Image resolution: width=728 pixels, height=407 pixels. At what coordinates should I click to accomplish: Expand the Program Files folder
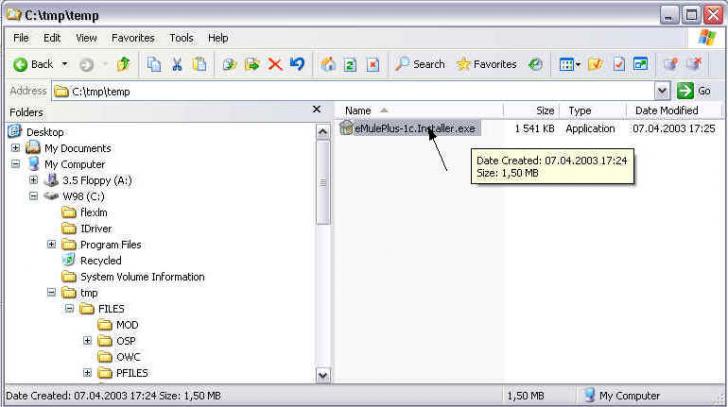52,244
